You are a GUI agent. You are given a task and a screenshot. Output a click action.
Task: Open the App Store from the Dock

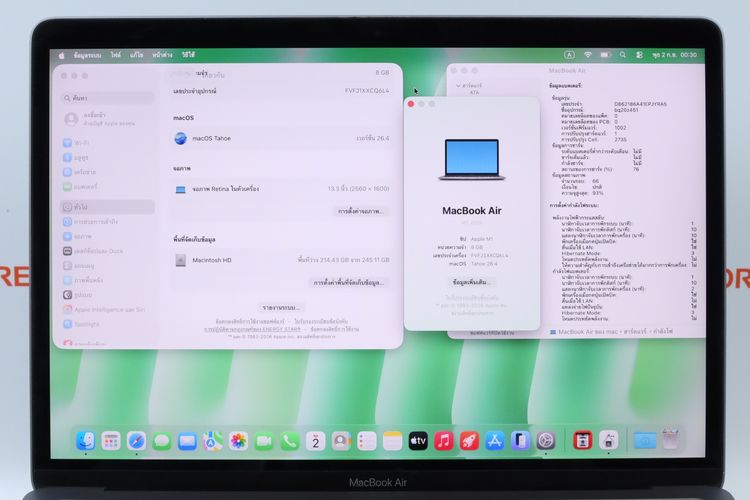[x=495, y=441]
